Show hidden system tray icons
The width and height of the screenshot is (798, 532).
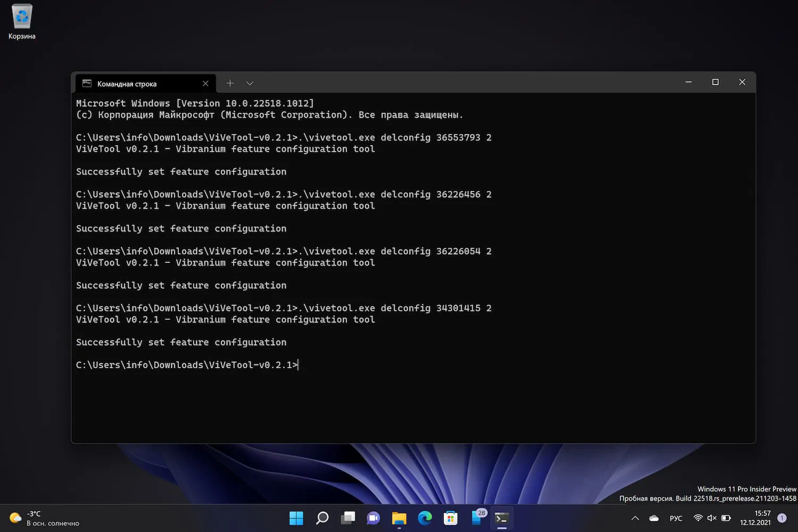tap(635, 518)
